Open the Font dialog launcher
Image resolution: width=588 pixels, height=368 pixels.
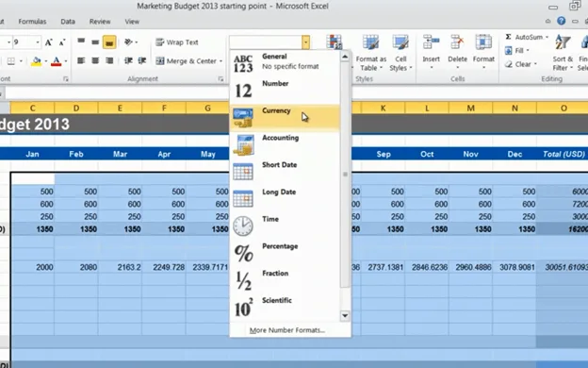coord(66,79)
